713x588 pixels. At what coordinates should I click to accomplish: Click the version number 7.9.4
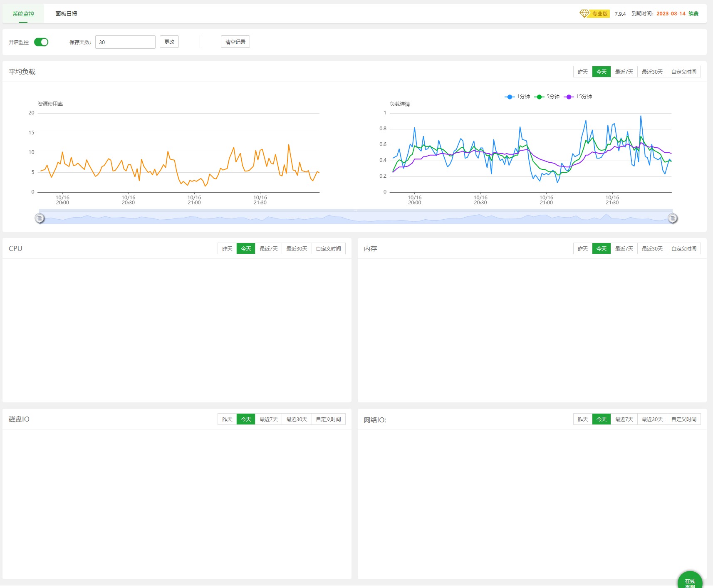coord(620,14)
